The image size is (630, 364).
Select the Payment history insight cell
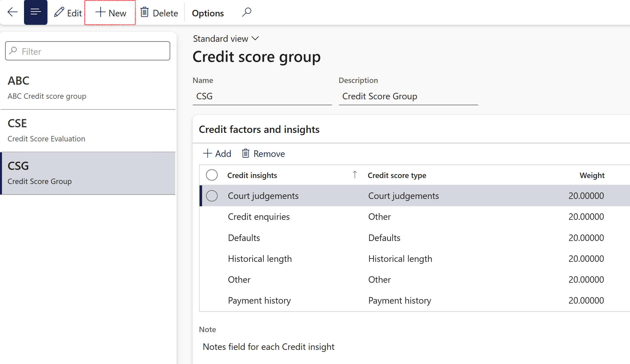point(259,301)
